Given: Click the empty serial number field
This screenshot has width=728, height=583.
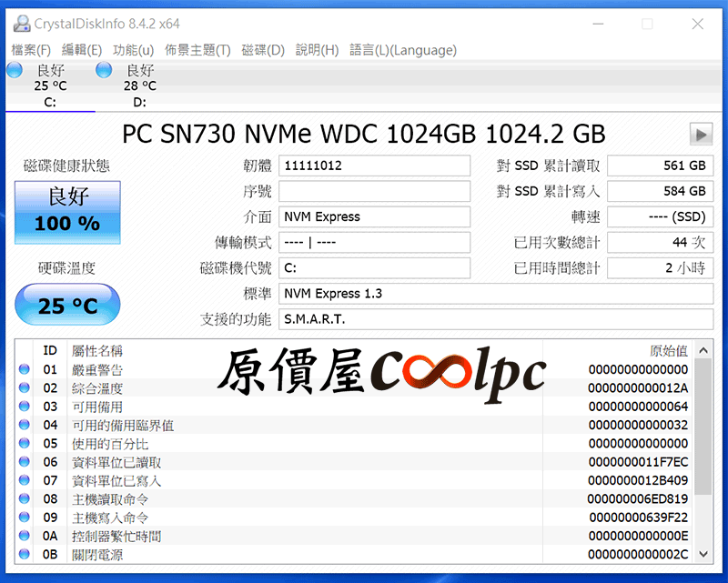Looking at the screenshot, I should coord(374,191).
